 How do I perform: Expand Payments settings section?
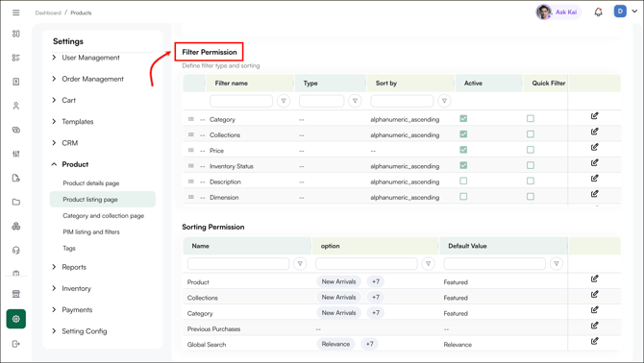tap(72, 309)
